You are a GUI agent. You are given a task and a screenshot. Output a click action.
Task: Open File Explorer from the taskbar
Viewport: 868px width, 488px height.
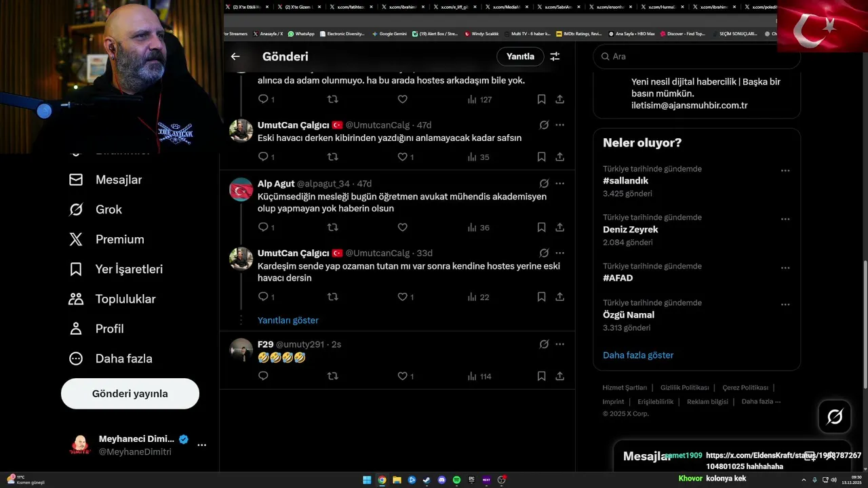[x=397, y=480]
